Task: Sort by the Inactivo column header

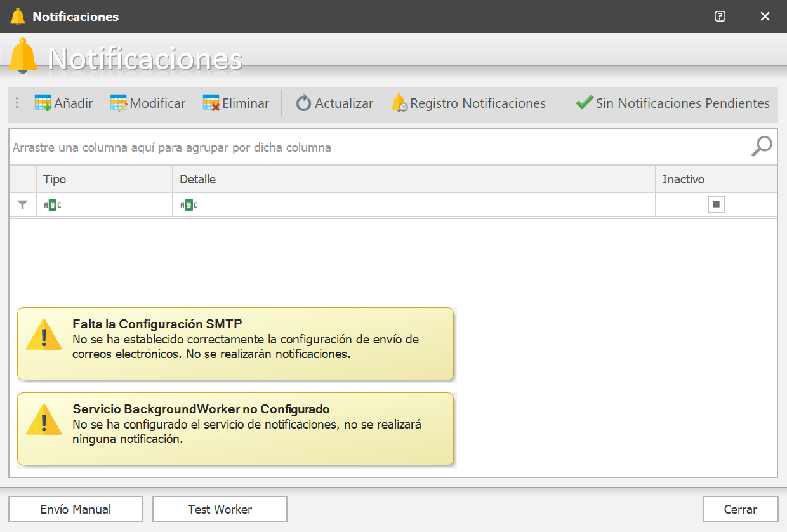Action: point(716,179)
